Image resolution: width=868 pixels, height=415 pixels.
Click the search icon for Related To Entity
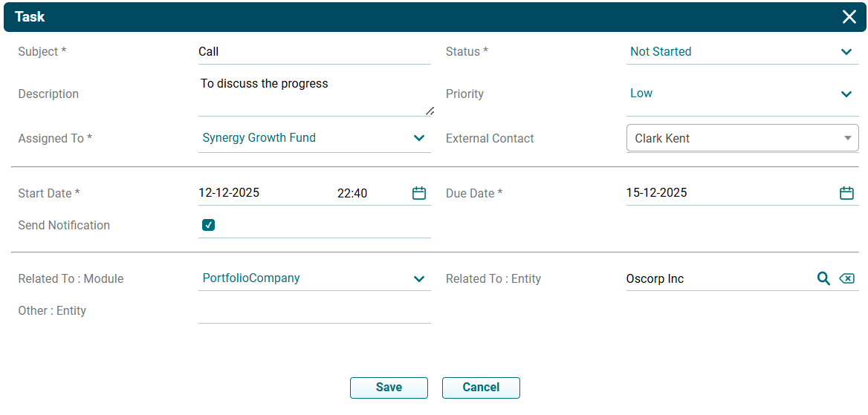click(x=823, y=278)
